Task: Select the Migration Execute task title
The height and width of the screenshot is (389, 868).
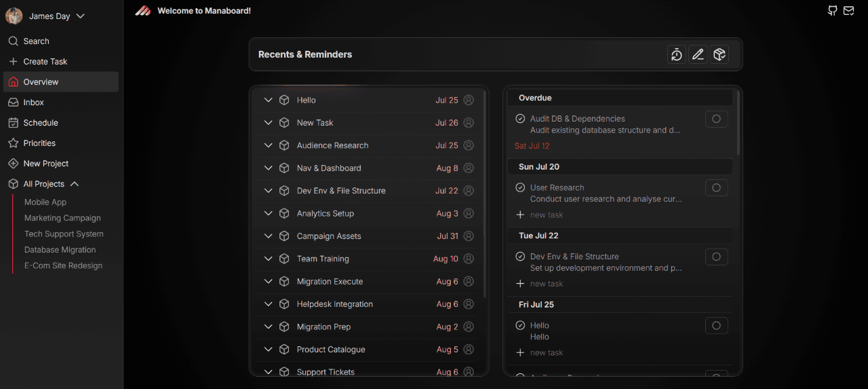Action: tap(330, 281)
